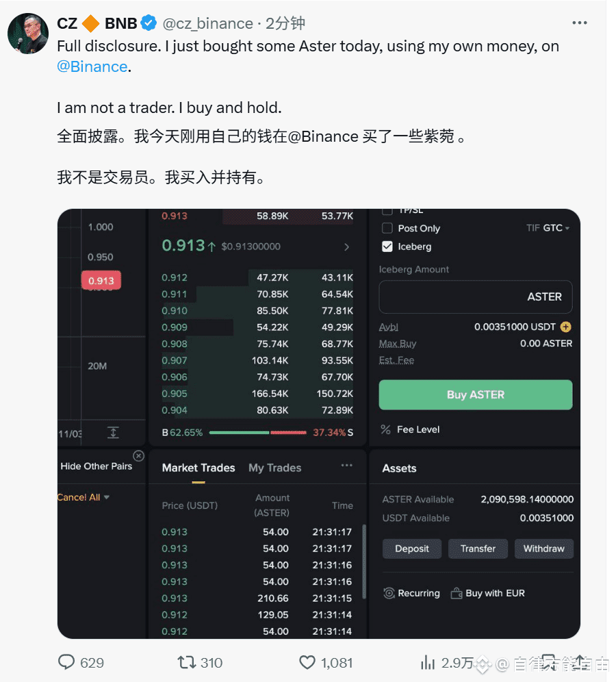
Task: Click CZ's profile avatar picture
Action: point(28,34)
